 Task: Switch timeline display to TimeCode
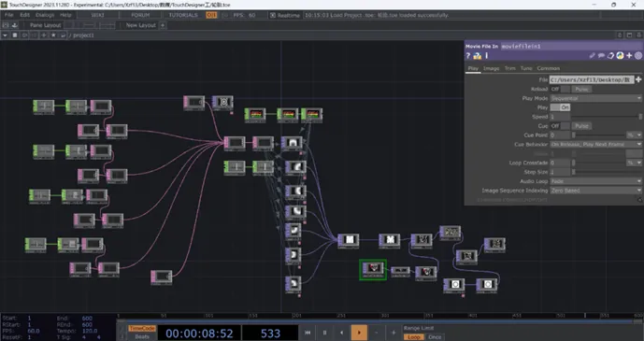pos(142,328)
